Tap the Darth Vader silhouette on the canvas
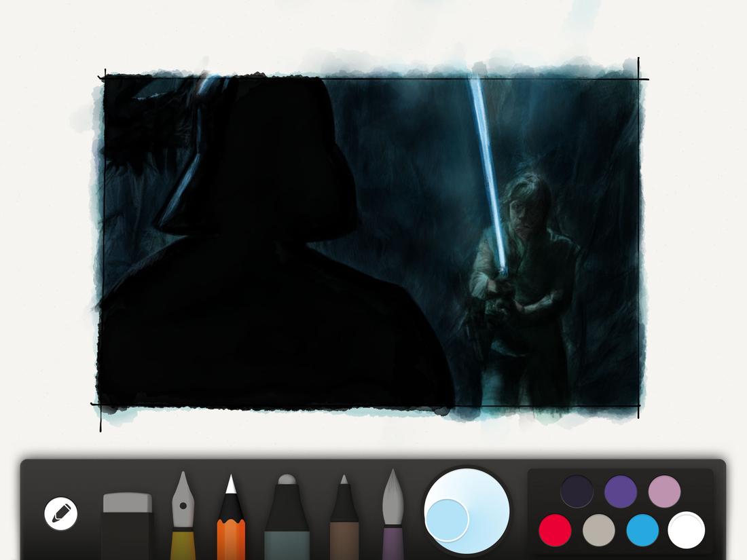The height and width of the screenshot is (560, 747). (258, 258)
